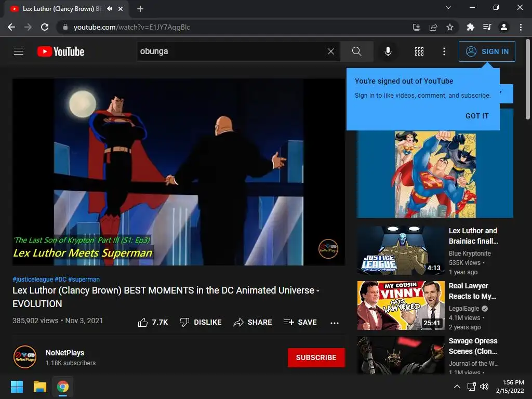
Task: Close the Lex Luthor tab
Action: click(x=121, y=9)
